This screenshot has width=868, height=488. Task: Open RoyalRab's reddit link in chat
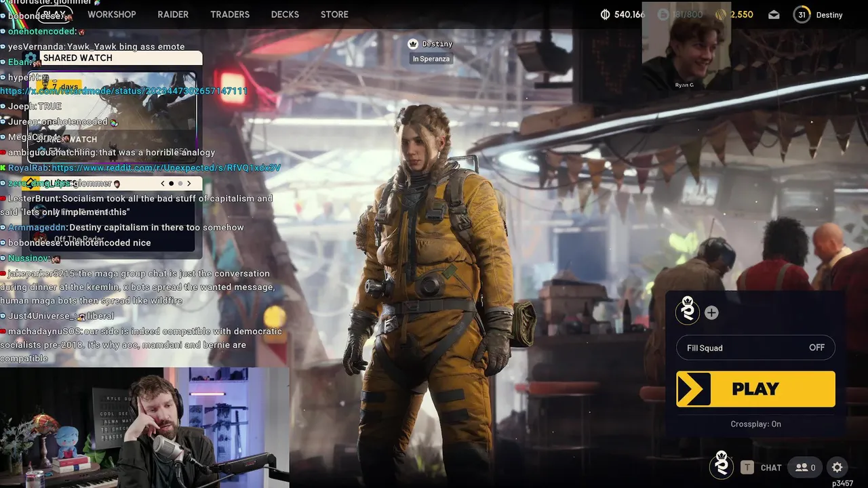pos(166,167)
